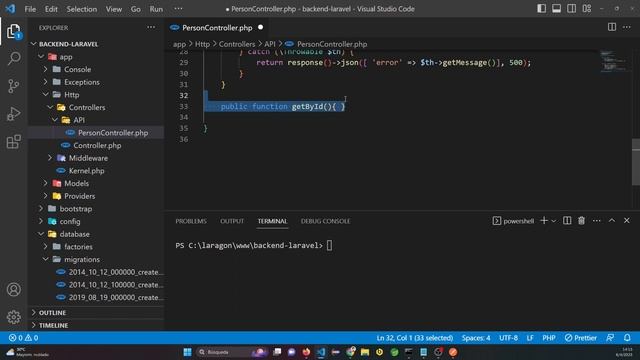Click the Prettier status bar item
Viewport: 640px width, 360px height.
point(580,338)
